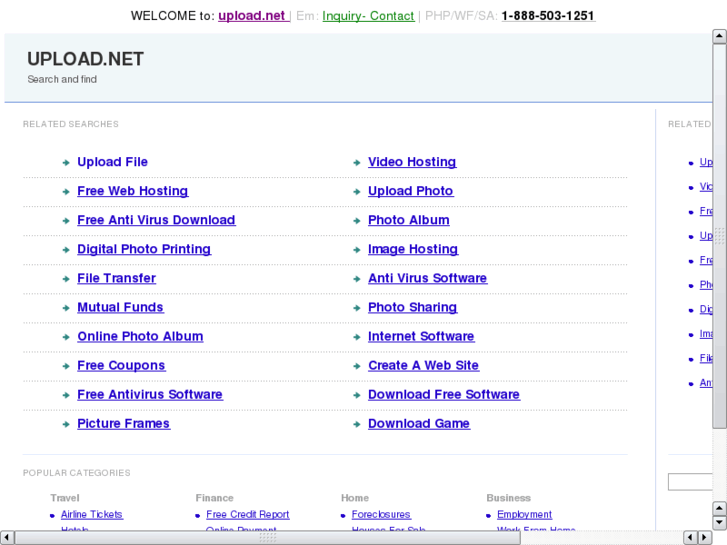Click the Inquiry- Contact link
The width and height of the screenshot is (727, 545).
(368, 16)
